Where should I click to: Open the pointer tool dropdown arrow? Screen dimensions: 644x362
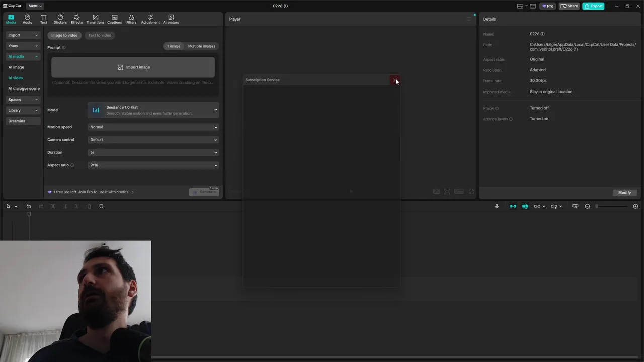click(16, 206)
